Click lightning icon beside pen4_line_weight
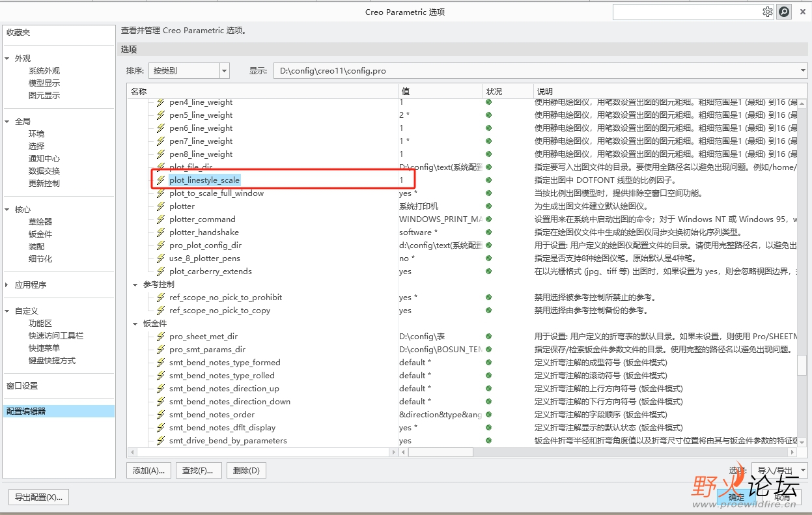The image size is (812, 515). (x=161, y=102)
